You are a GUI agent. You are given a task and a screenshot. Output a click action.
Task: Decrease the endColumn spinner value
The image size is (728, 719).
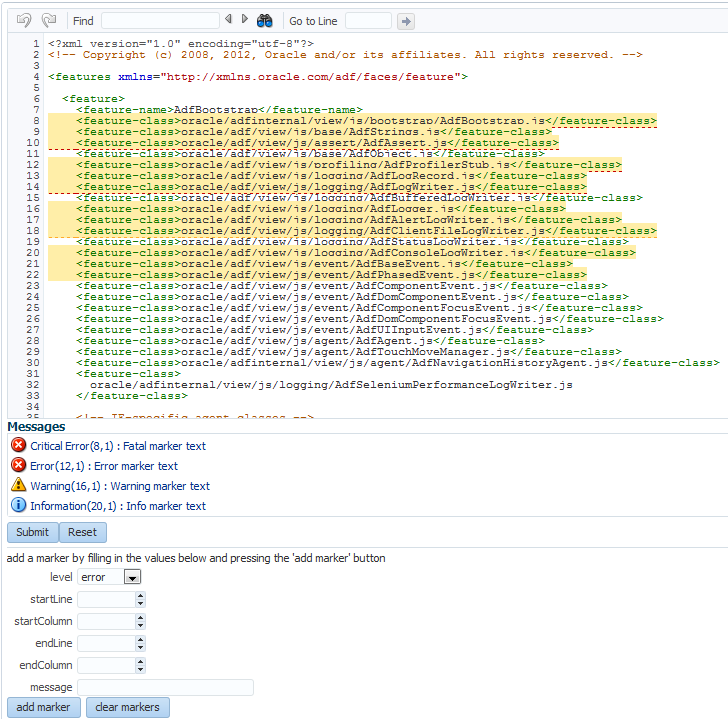pos(140,669)
